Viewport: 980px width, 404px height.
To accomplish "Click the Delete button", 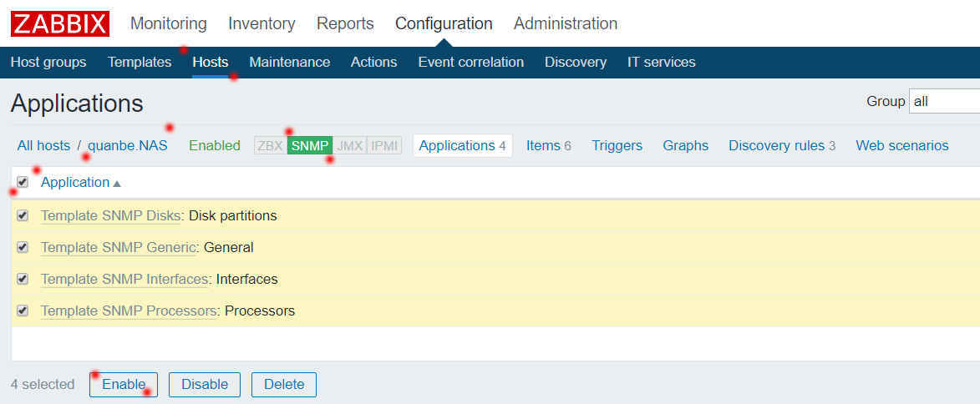I will coord(284,385).
